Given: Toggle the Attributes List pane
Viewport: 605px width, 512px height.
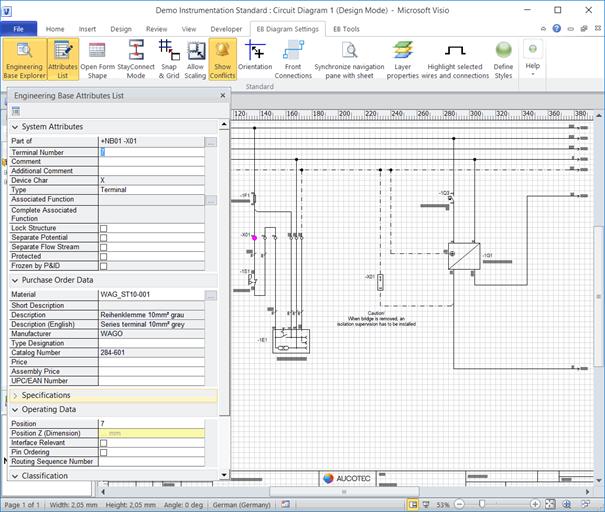Looking at the screenshot, I should tap(63, 60).
